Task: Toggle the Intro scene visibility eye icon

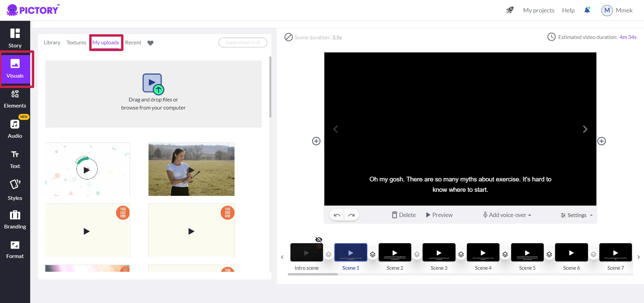Action: click(x=319, y=240)
